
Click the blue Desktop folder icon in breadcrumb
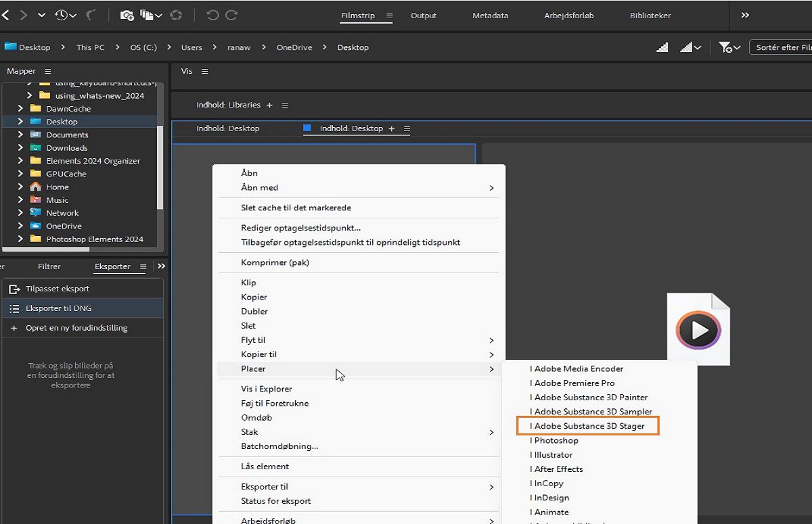(10, 47)
